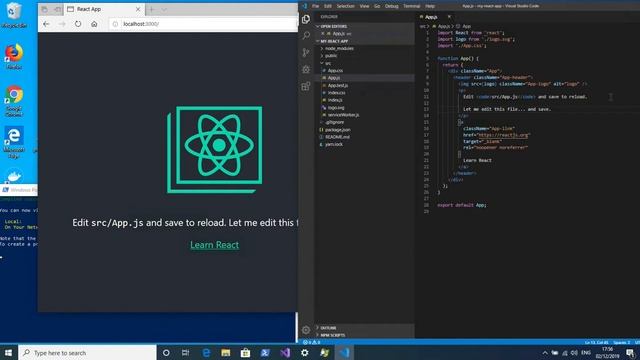Image resolution: width=640 pixels, height=360 pixels.
Task: Go to the browser Home page
Action: 94,24
